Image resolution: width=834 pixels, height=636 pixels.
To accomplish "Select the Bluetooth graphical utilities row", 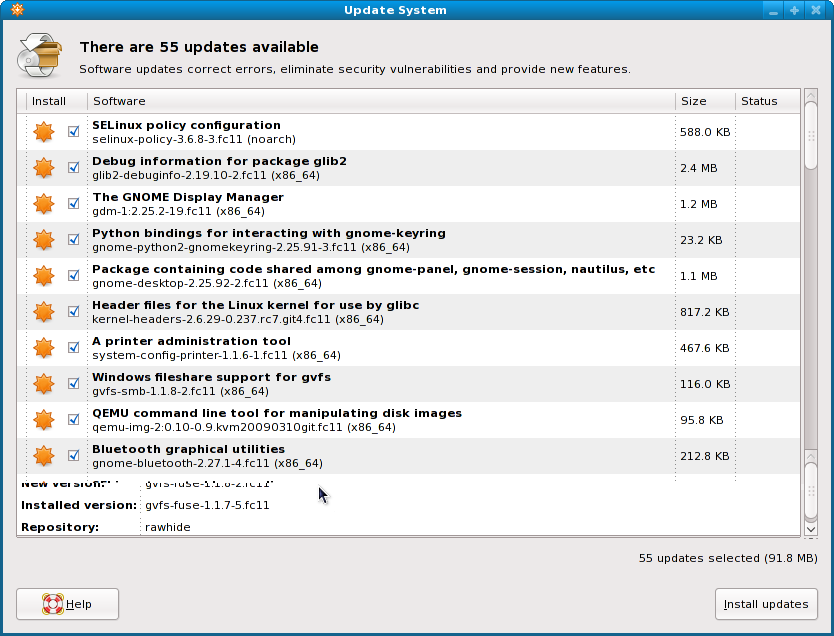I will coord(380,456).
